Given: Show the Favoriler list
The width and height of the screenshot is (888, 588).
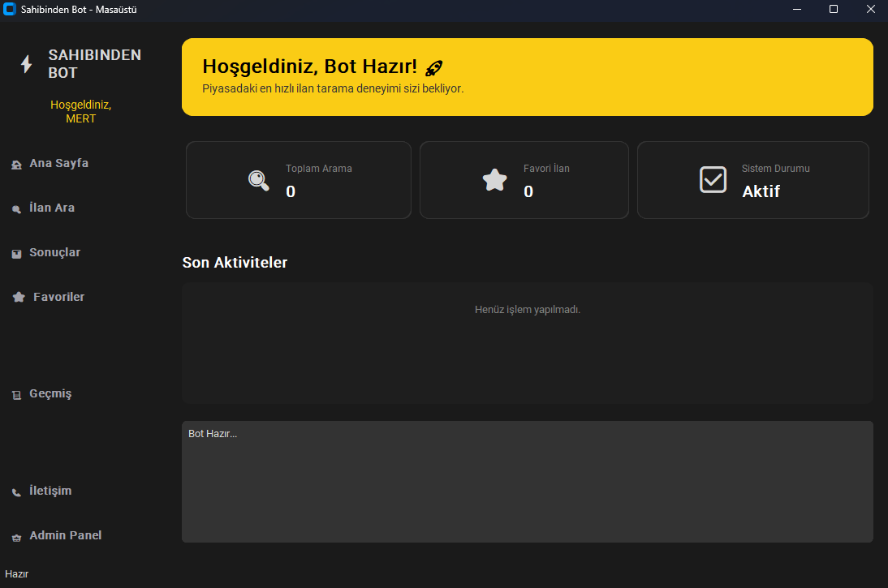Looking at the screenshot, I should coord(59,297).
